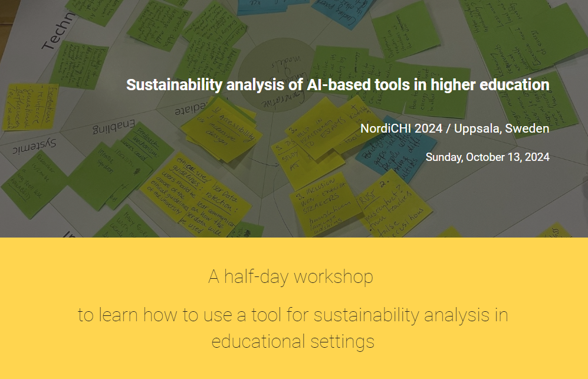
Task: Click the "Sustainability analysis of AI-based tools" title
Action: pos(337,84)
